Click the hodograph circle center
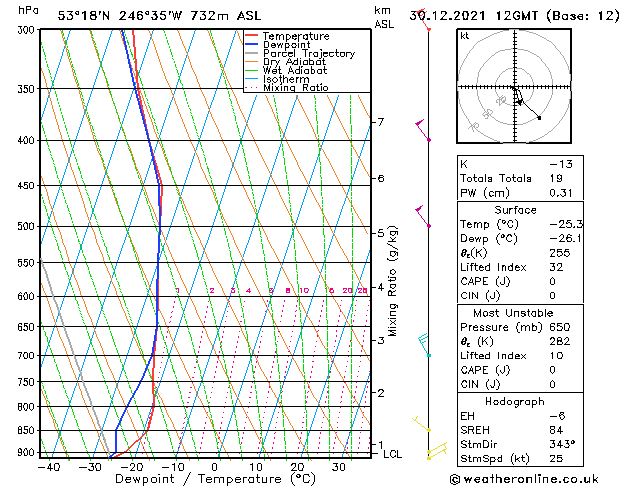This screenshot has height=486, width=629. click(514, 88)
